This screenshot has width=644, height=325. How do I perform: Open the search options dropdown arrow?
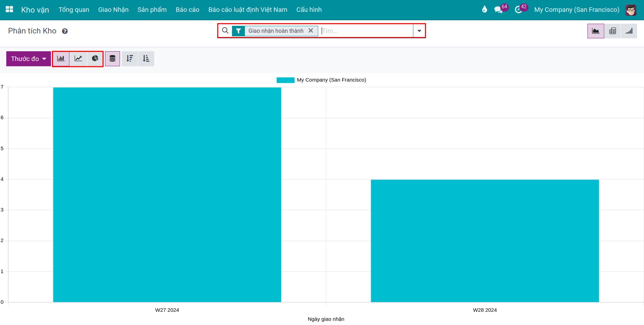[x=419, y=31]
